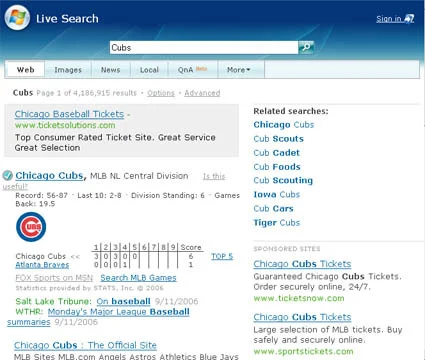The image size is (425, 360).
Task: Open the Chicago Cubs MLB result link
Action: (x=49, y=176)
